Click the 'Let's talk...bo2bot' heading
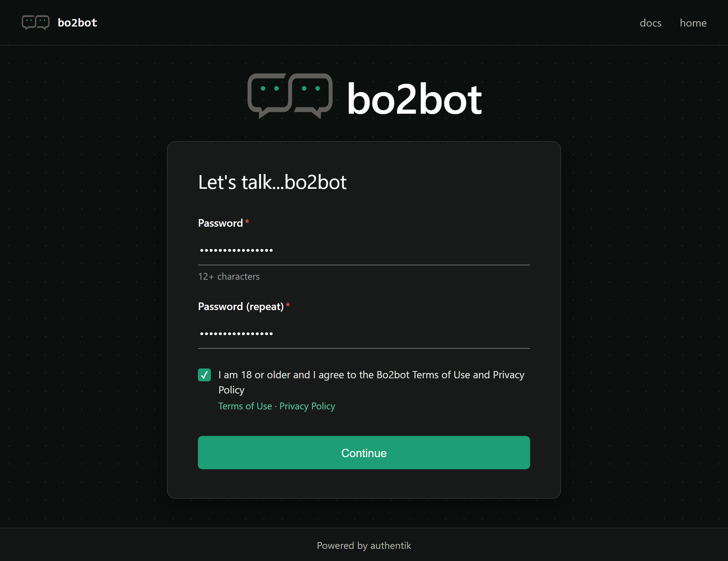728x561 pixels. pos(272,182)
